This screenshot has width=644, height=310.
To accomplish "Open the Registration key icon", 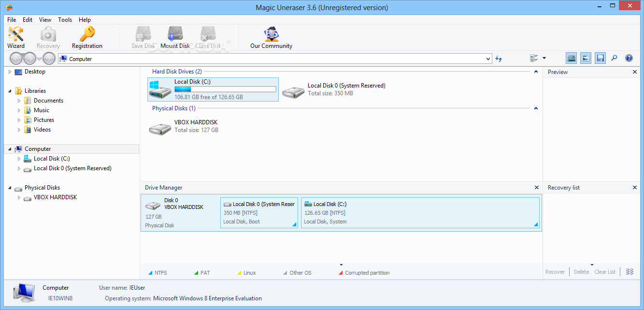I will [87, 37].
